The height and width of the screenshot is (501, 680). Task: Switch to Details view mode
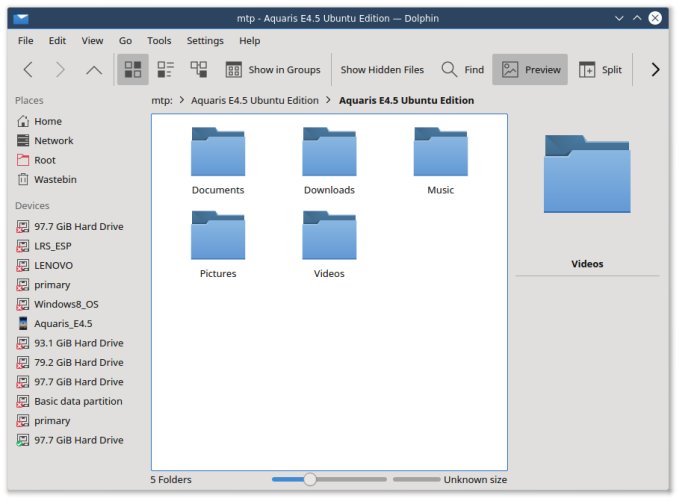click(x=199, y=70)
